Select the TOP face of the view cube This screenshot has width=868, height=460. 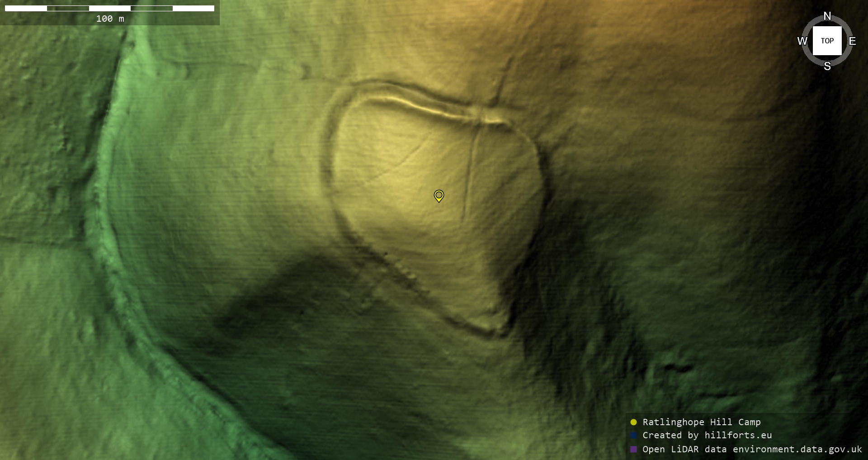tap(827, 41)
